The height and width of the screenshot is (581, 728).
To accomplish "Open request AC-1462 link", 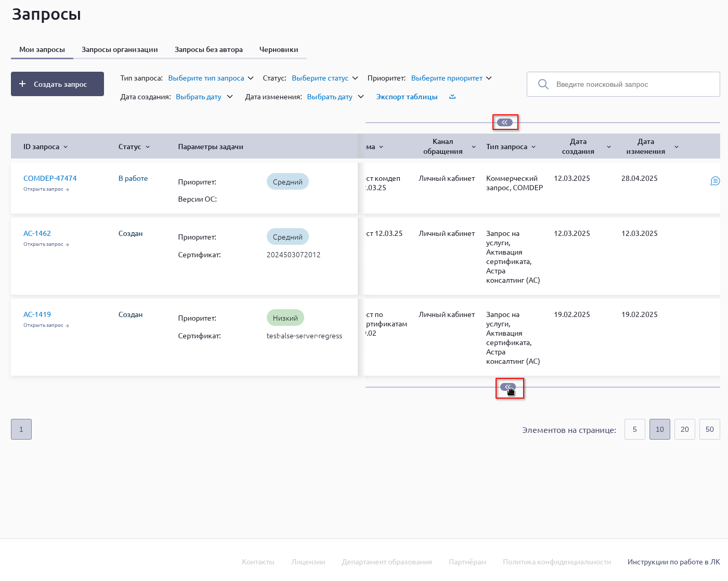I will tap(37, 233).
